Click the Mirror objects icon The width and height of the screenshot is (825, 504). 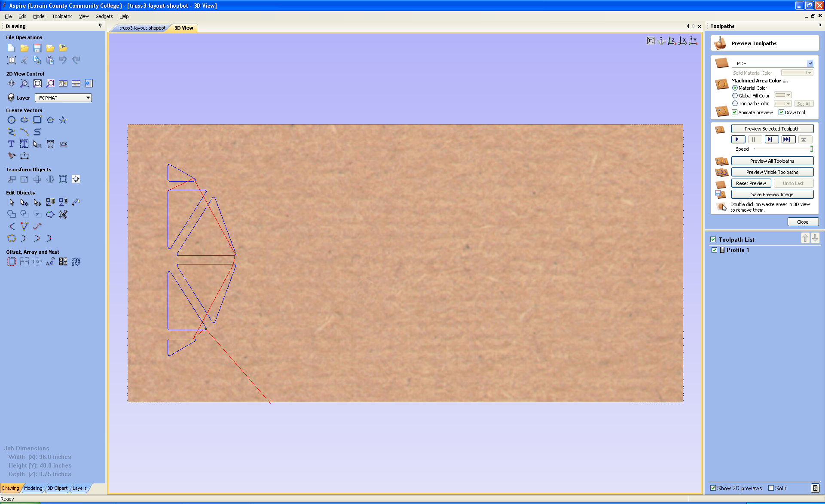pyautogui.click(x=50, y=179)
